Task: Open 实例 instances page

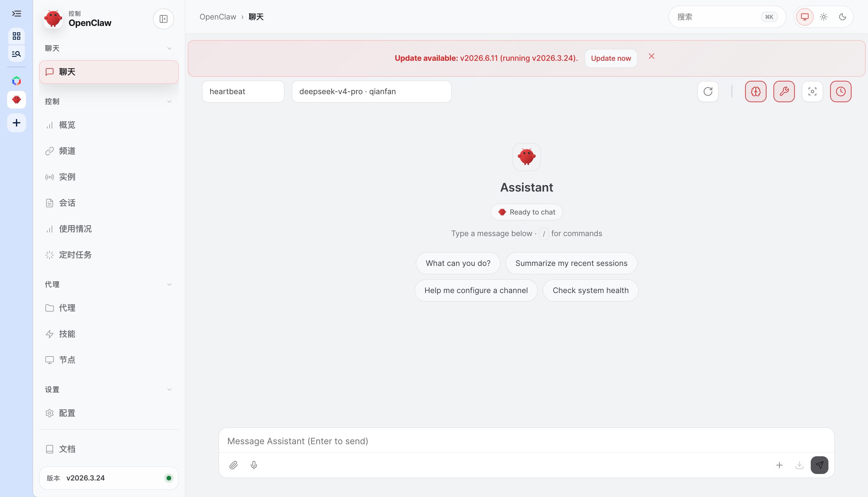Action: (x=109, y=177)
